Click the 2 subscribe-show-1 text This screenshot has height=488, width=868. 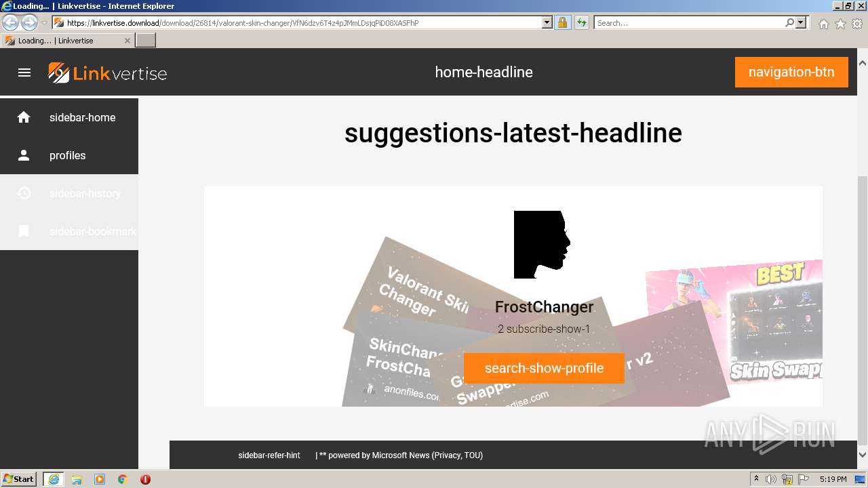(544, 329)
